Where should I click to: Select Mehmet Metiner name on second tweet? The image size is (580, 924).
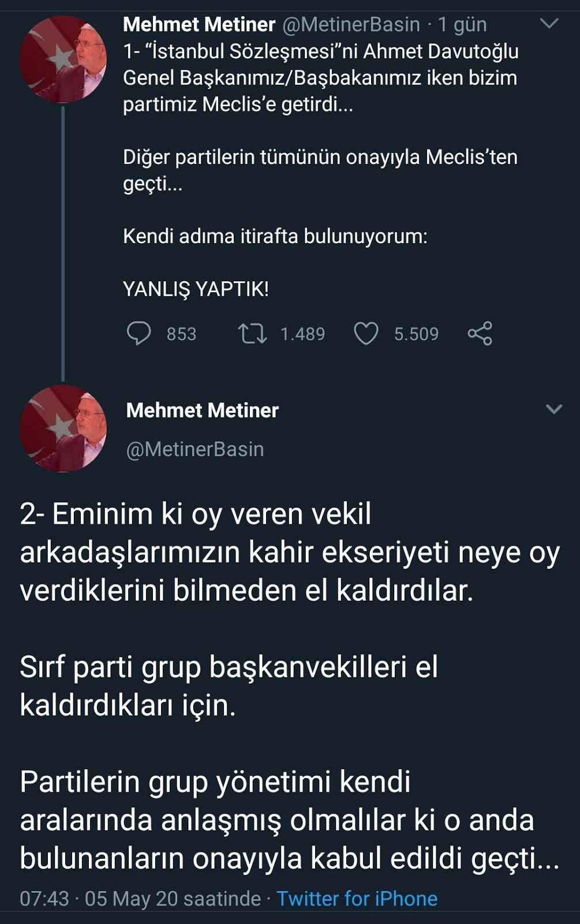(202, 410)
